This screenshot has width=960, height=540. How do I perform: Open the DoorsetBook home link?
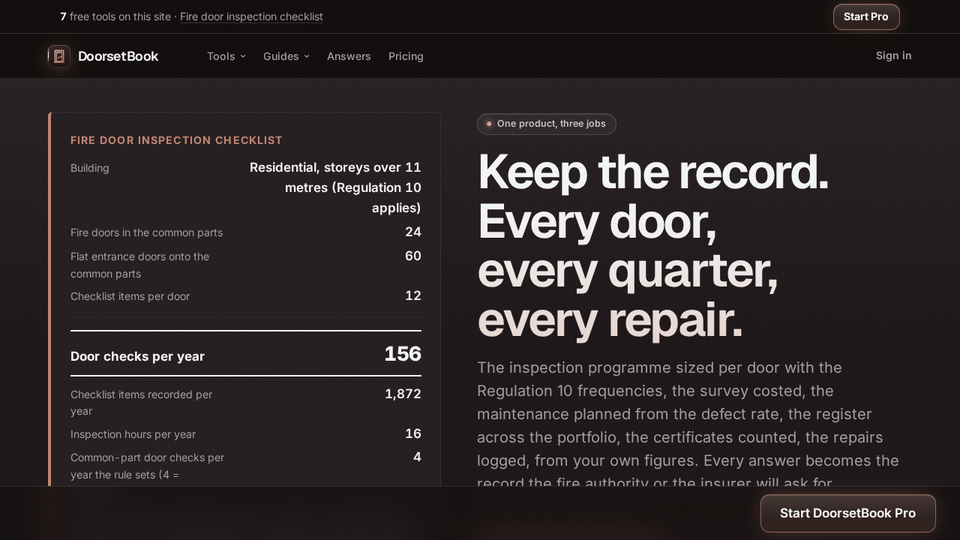[103, 56]
